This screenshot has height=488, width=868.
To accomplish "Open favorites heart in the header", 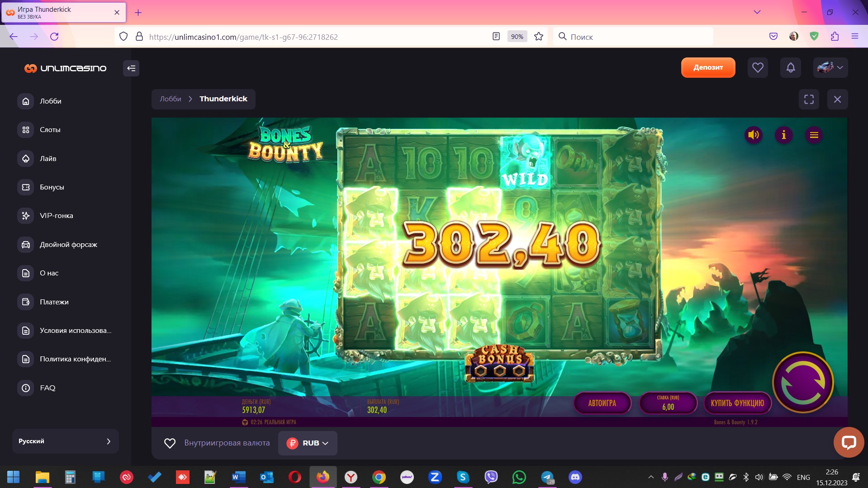I will click(x=758, y=68).
